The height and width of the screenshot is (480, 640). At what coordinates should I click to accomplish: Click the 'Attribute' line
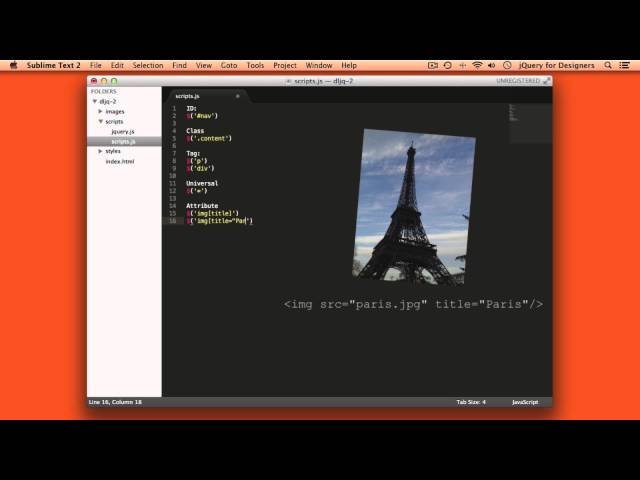[x=202, y=206]
